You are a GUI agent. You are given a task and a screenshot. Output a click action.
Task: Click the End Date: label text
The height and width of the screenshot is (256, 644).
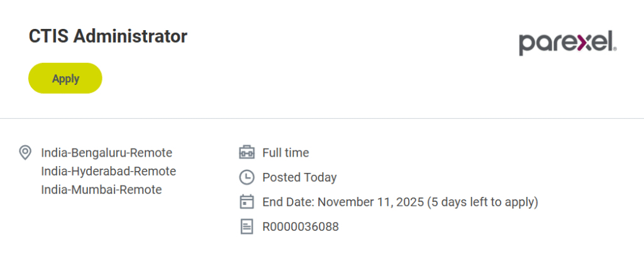coord(289,202)
